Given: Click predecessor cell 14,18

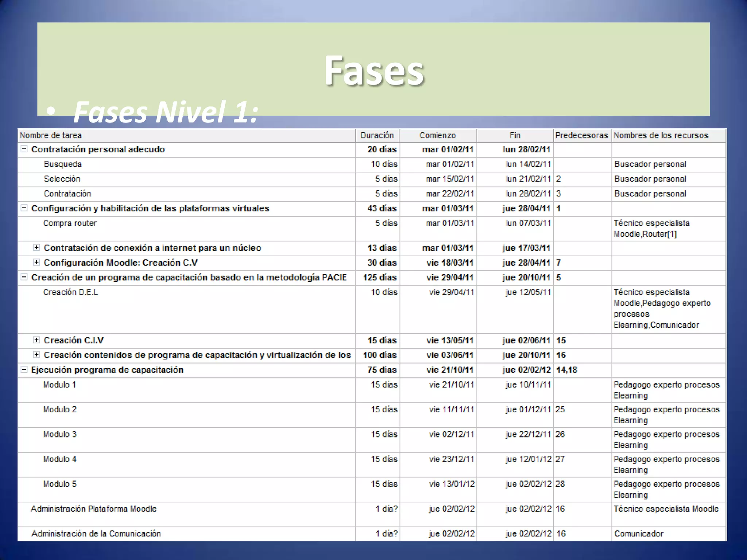Looking at the screenshot, I should coord(582,370).
